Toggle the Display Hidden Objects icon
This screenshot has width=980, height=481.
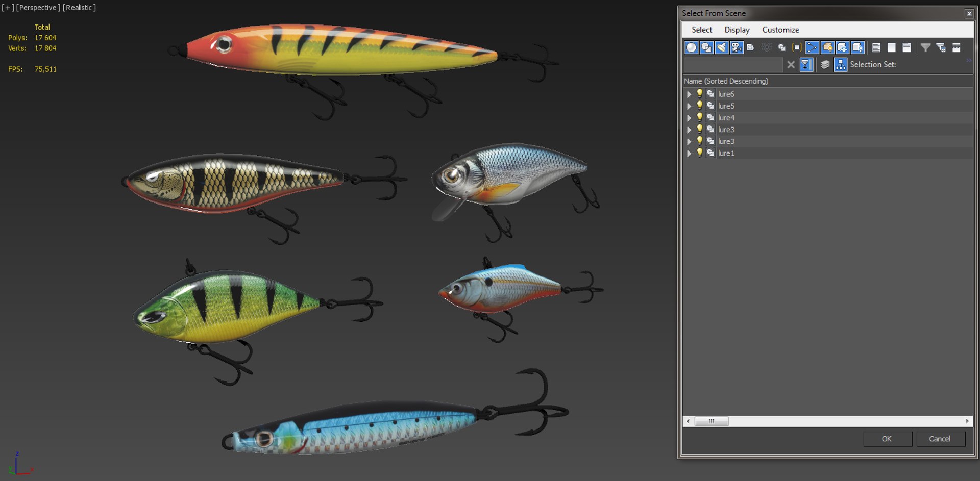(857, 47)
